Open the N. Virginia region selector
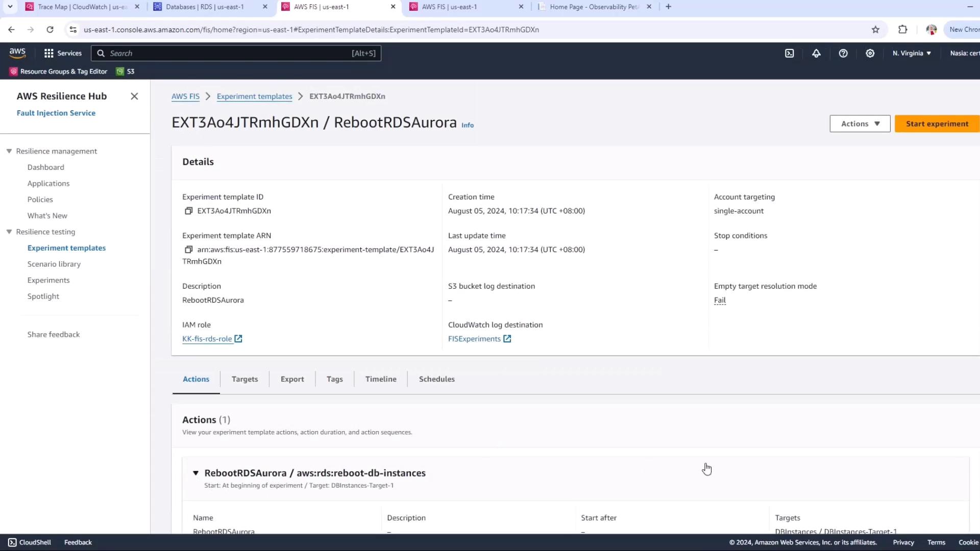 coord(912,53)
